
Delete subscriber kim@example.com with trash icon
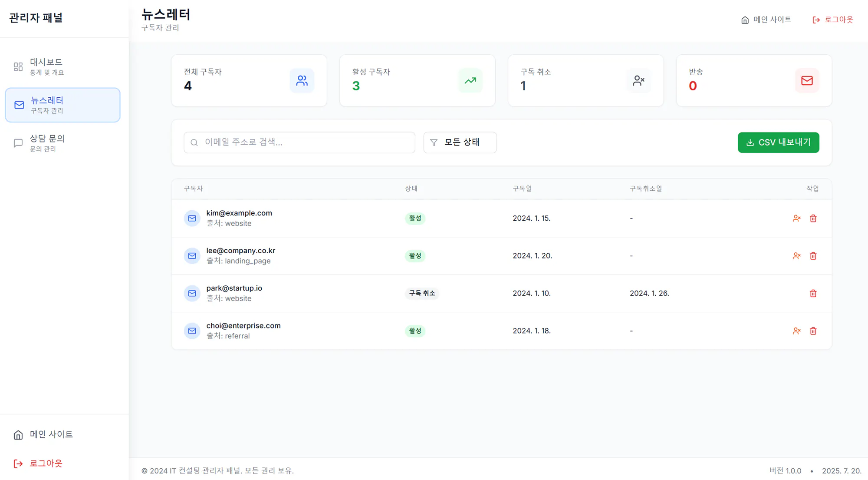click(813, 218)
